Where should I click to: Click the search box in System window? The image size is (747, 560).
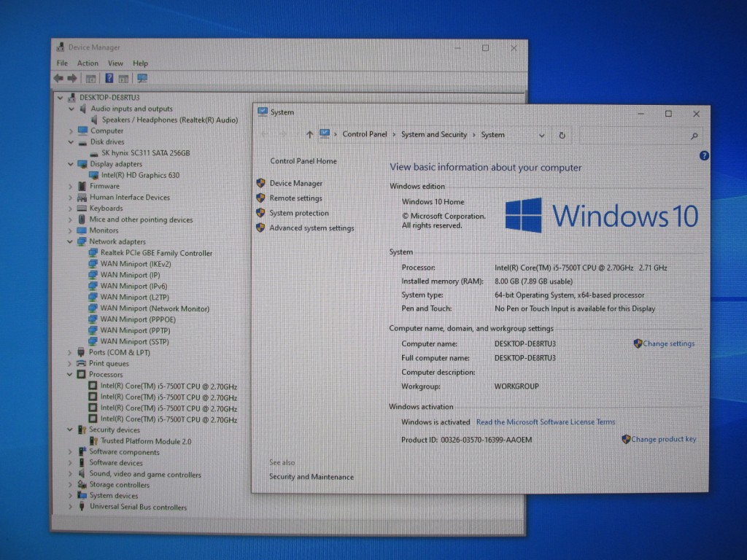[641, 136]
